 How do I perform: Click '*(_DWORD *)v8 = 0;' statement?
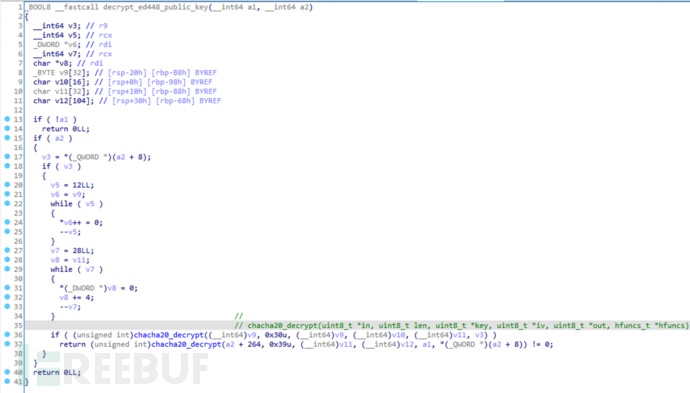[99, 288]
